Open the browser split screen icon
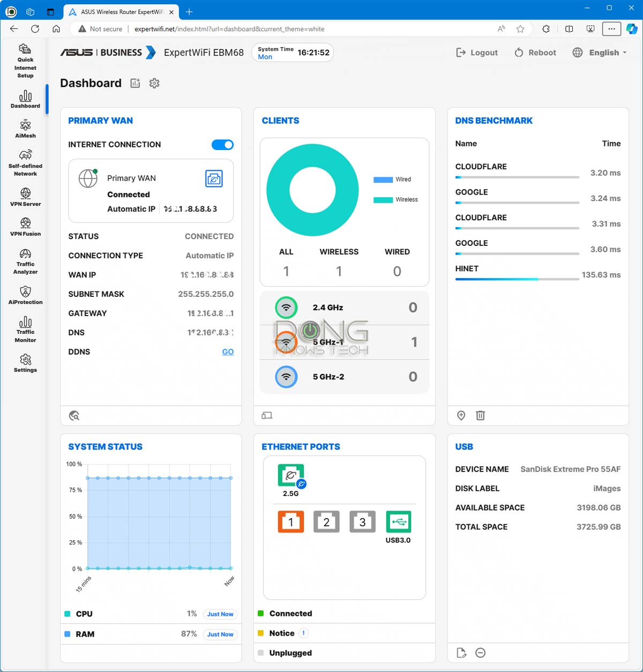Image resolution: width=643 pixels, height=672 pixels. (569, 29)
